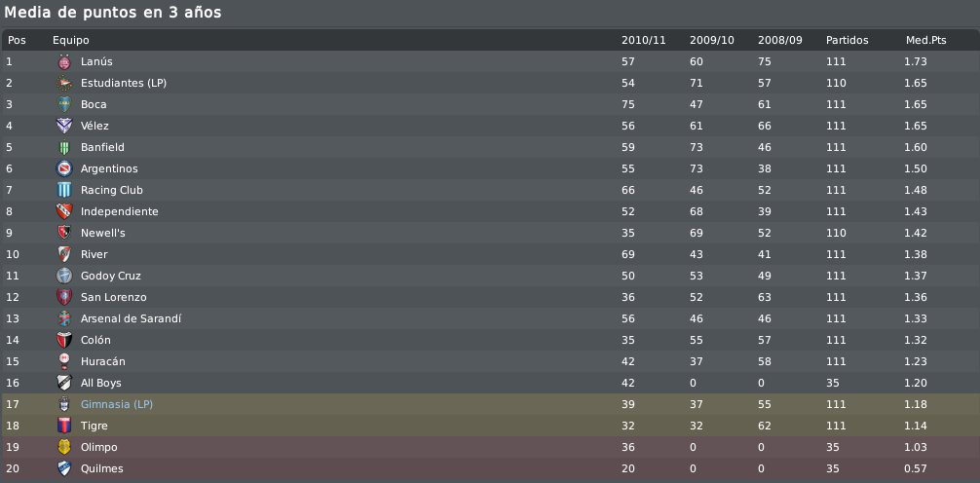The image size is (980, 483).
Task: Click the Vélez club crest icon
Action: [x=64, y=126]
